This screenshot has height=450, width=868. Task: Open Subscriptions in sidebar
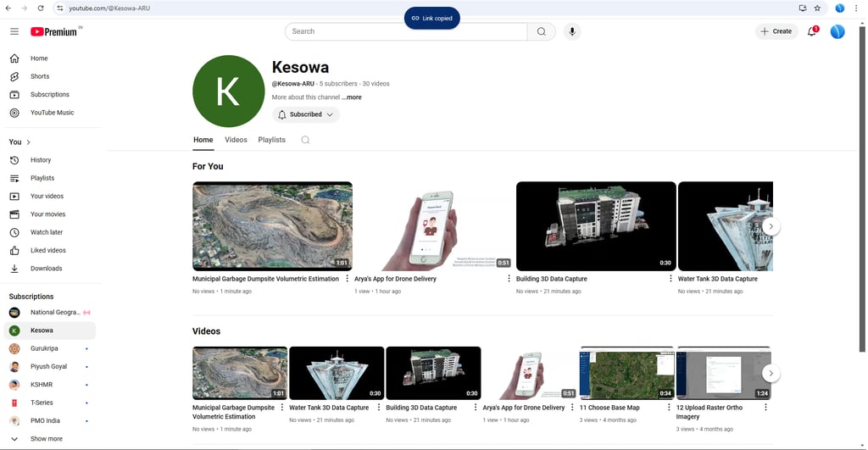[x=52, y=95]
